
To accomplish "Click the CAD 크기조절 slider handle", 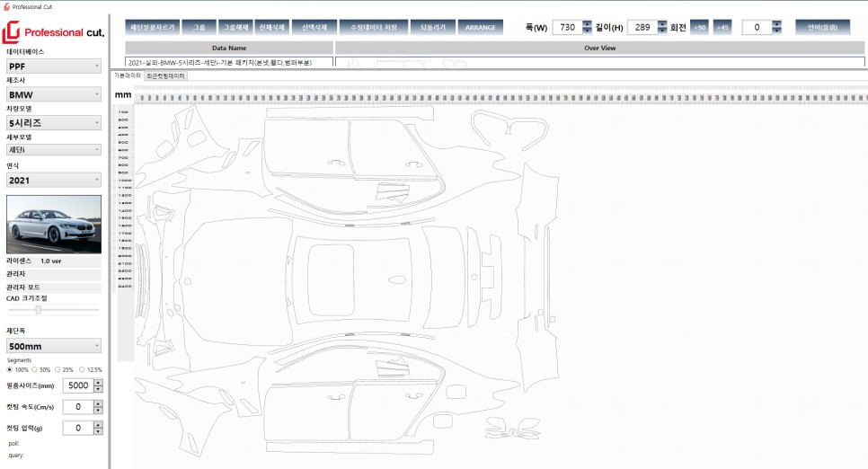I will pyautogui.click(x=39, y=309).
